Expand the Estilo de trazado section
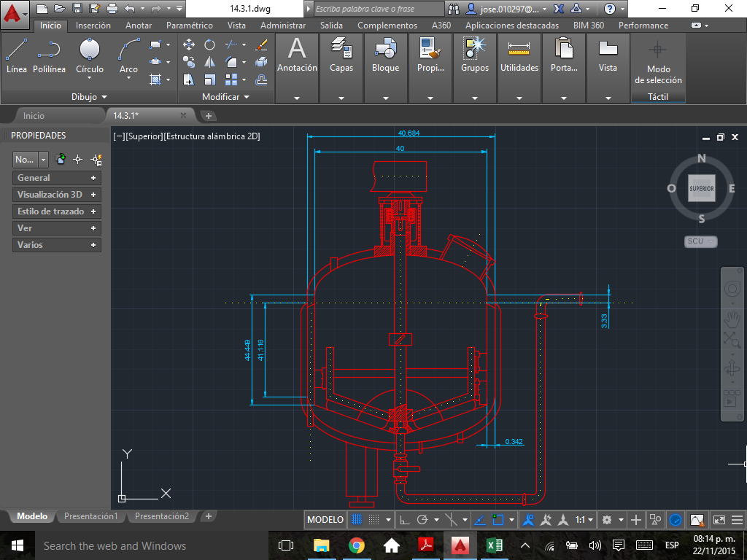The image size is (747, 560). pos(57,211)
